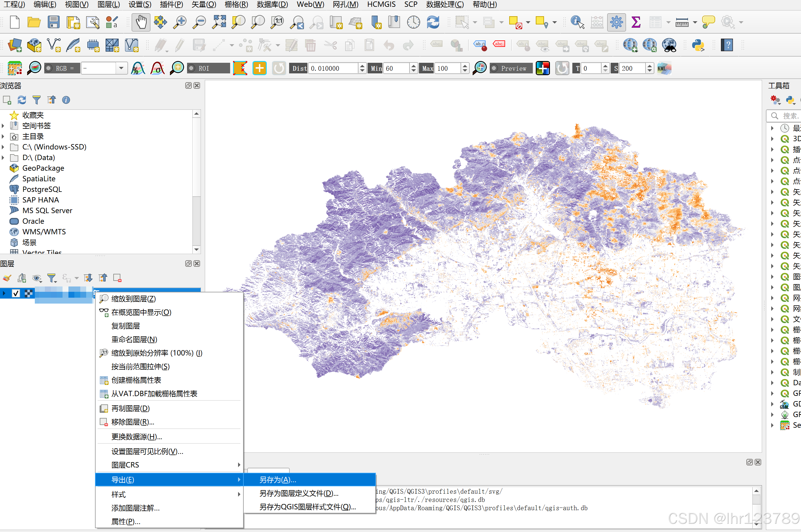This screenshot has height=532, width=801.
Task: Open the Statistical Summary sigma tool
Action: coord(636,22)
